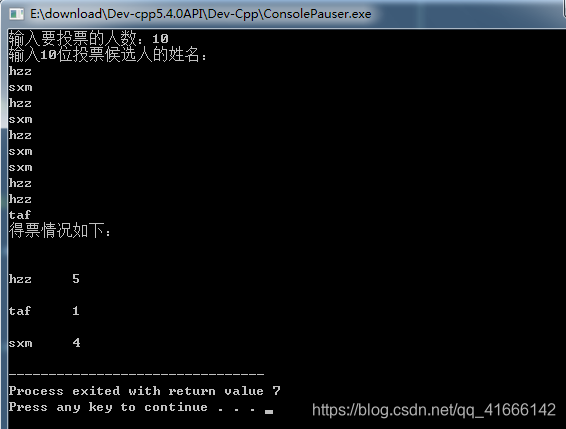The image size is (566, 429).
Task: Click the Press any key to continue text
Action: [x=132, y=407]
